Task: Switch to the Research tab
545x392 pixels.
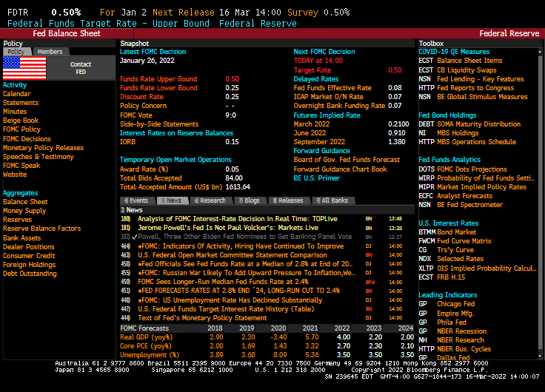Action: click(210, 200)
